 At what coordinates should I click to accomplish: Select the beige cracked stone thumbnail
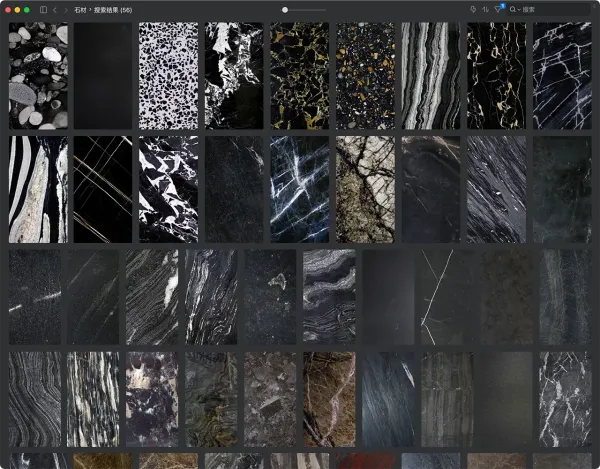(x=365, y=189)
